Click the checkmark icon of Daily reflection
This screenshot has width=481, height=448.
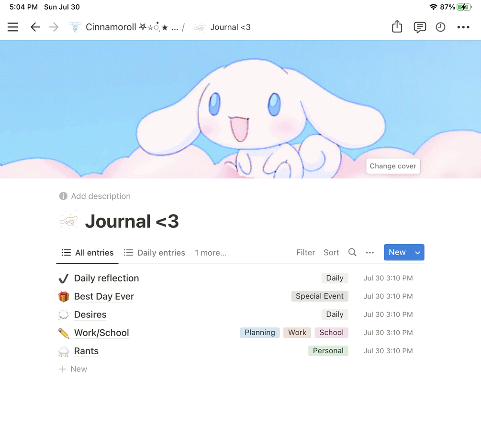tap(64, 278)
